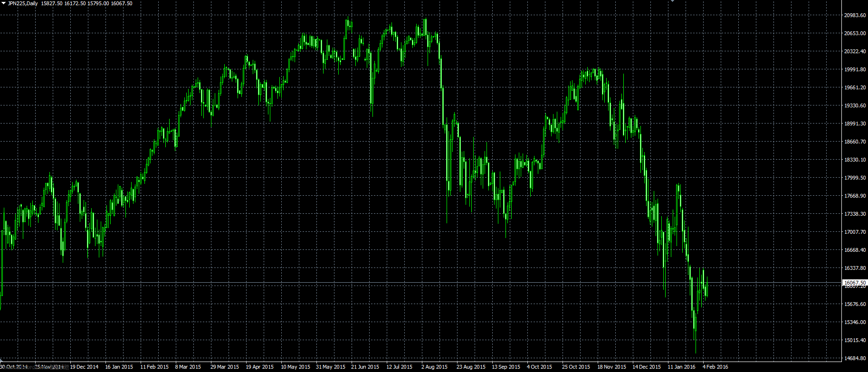Click the 15795.00 low value in header
This screenshot has width=868, height=372.
pos(98,3)
